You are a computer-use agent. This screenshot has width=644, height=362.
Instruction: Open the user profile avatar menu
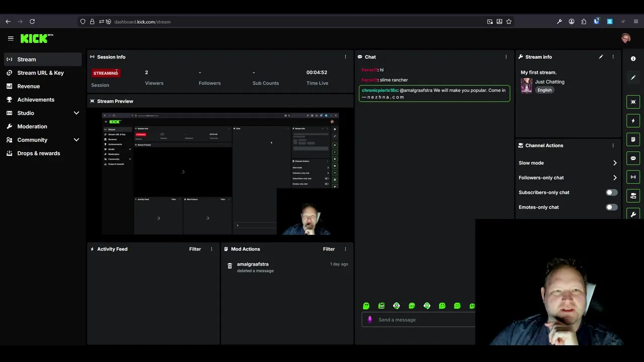[626, 38]
